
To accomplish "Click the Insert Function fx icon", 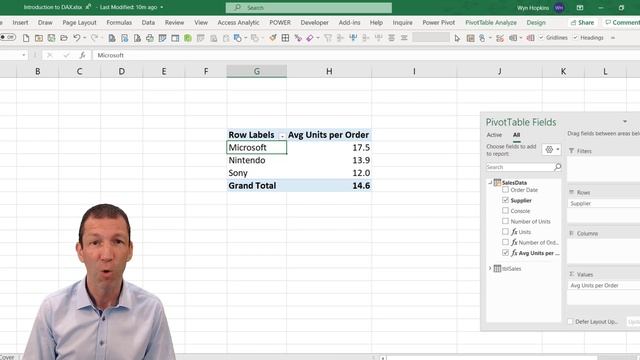I will [x=82, y=55].
